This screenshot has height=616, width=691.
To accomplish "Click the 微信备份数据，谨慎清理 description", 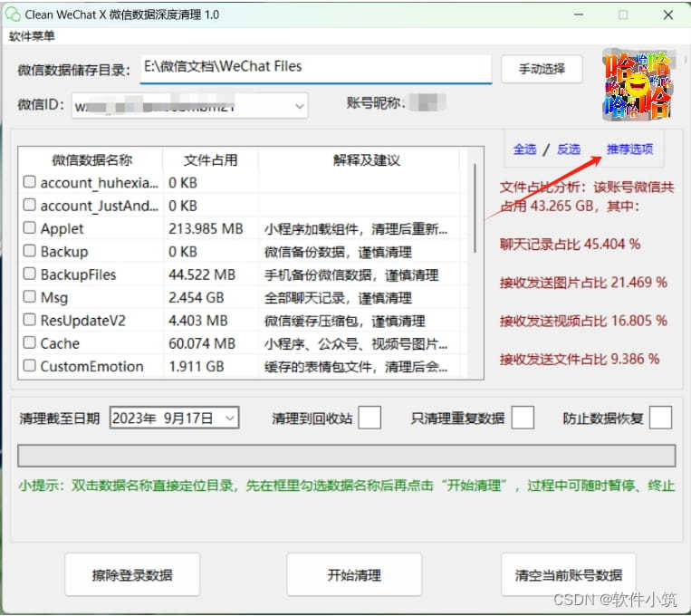I will (x=338, y=252).
